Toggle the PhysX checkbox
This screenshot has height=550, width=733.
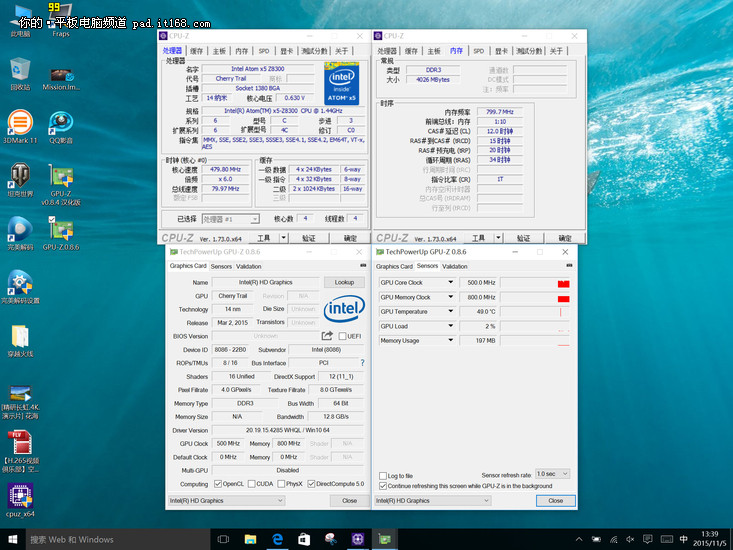281,484
